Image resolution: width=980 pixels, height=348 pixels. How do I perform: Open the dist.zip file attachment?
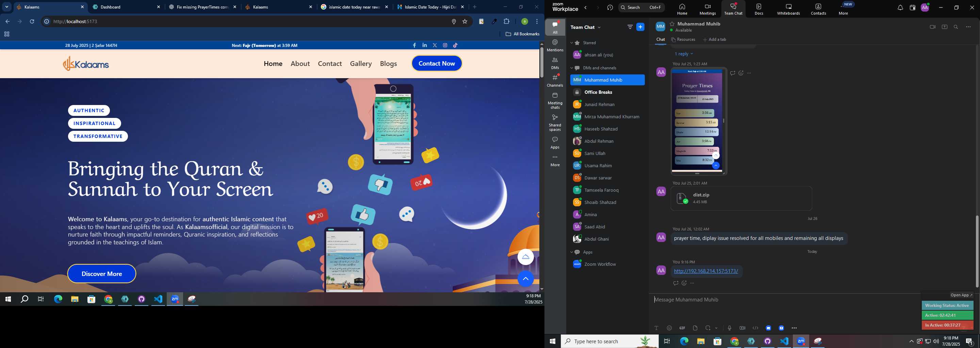coord(741,198)
